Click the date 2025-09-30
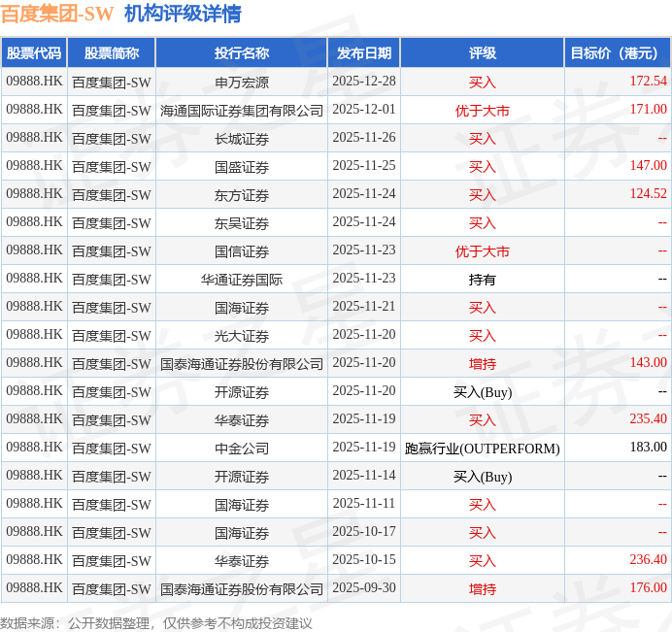672x632 pixels. pyautogui.click(x=364, y=588)
